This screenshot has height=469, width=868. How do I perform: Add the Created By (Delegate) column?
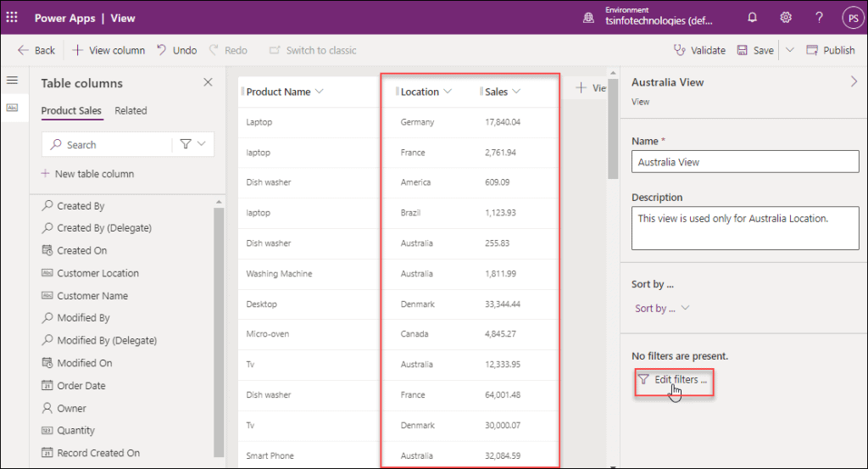[97, 228]
